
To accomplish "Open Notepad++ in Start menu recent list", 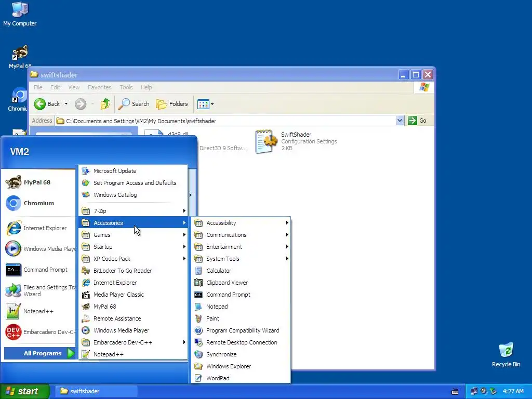I will point(39,312).
